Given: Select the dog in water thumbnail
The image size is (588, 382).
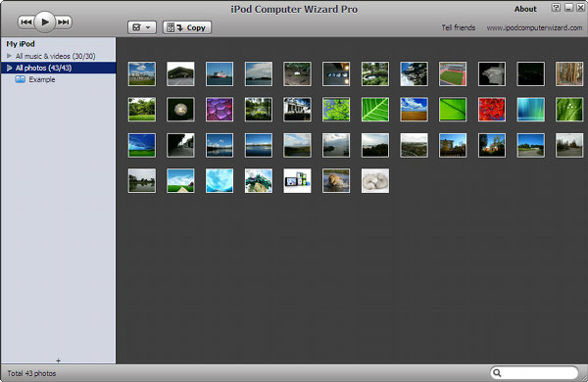Looking at the screenshot, I should tap(336, 180).
